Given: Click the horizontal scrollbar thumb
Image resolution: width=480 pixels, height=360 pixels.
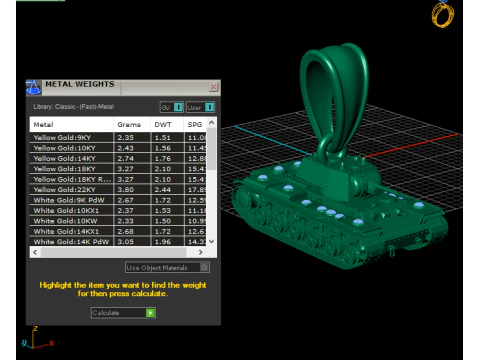Looking at the screenshot, I should 113,252.
